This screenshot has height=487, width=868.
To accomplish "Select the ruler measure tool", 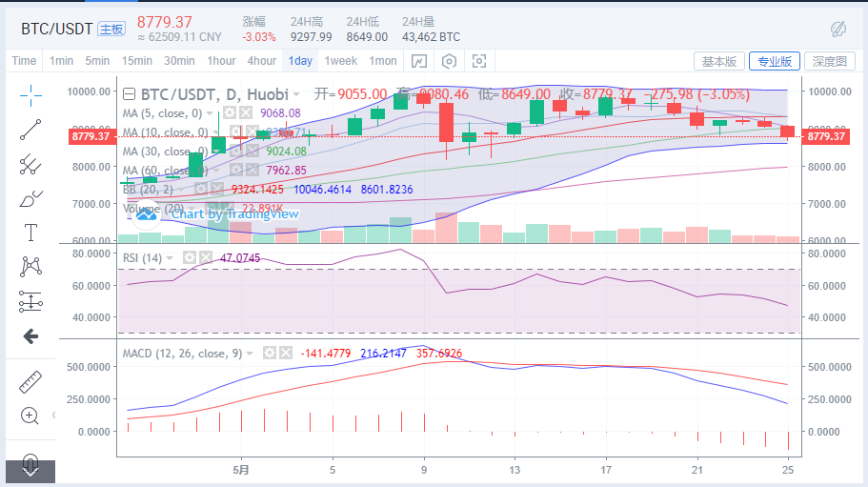I will 30,382.
